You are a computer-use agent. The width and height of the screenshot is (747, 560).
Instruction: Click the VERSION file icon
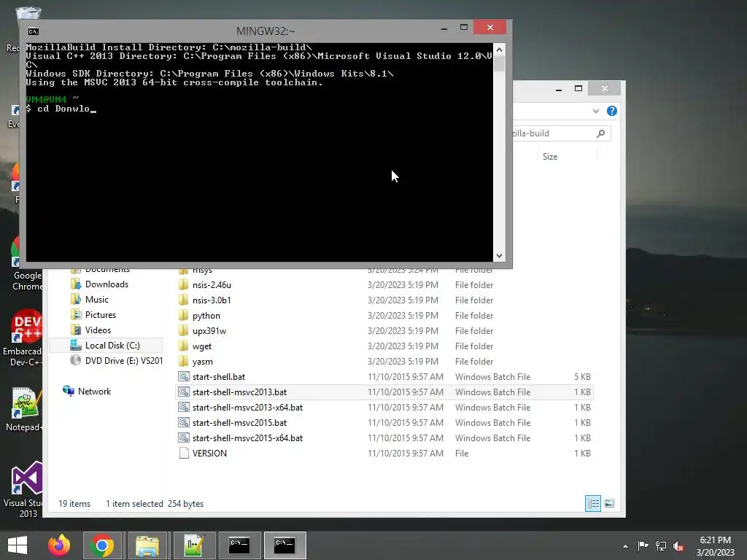coord(183,454)
